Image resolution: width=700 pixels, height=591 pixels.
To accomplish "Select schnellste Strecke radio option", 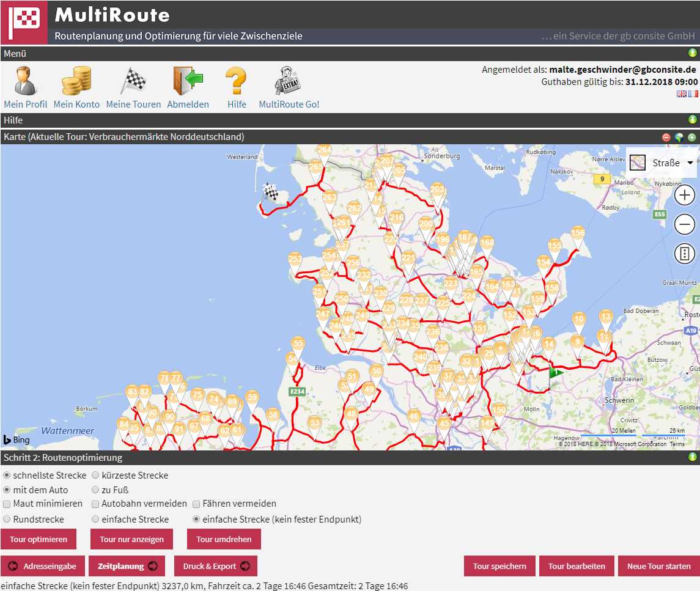I will 7,475.
